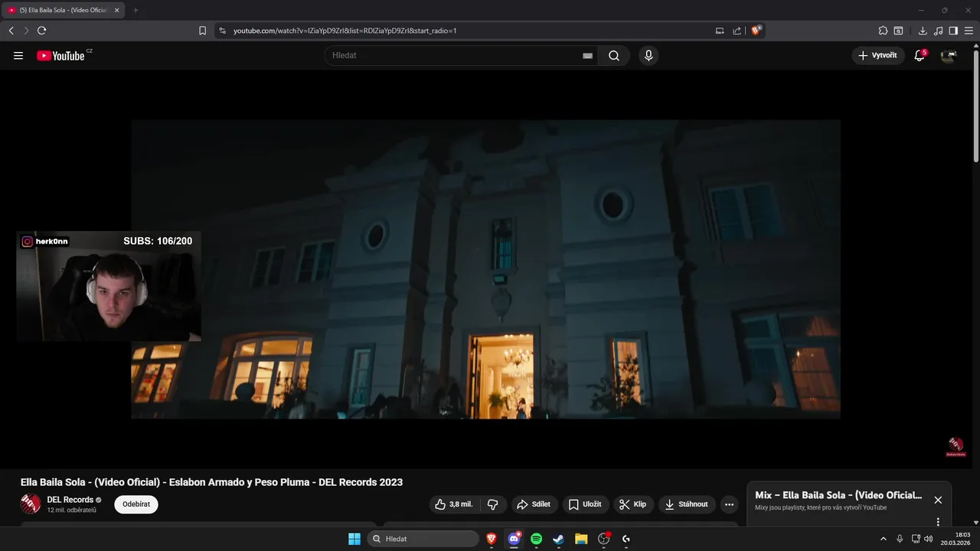Reload the current page

click(41, 31)
